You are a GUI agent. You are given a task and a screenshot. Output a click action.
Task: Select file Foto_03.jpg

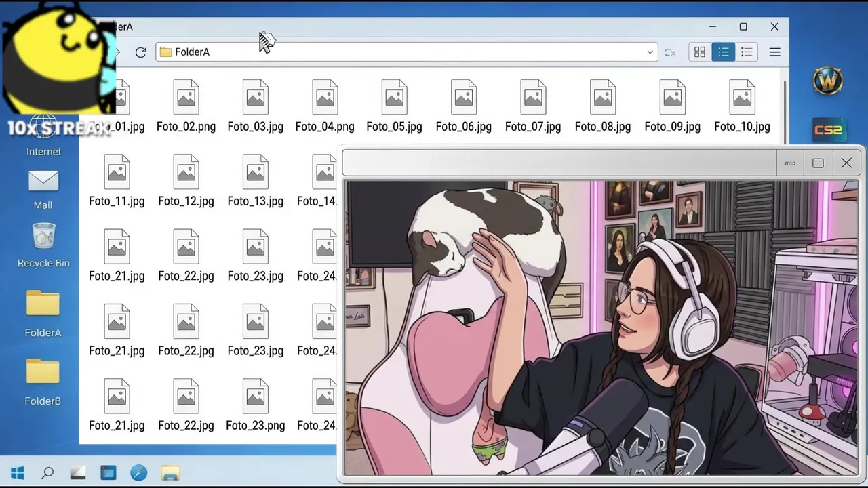click(x=256, y=106)
